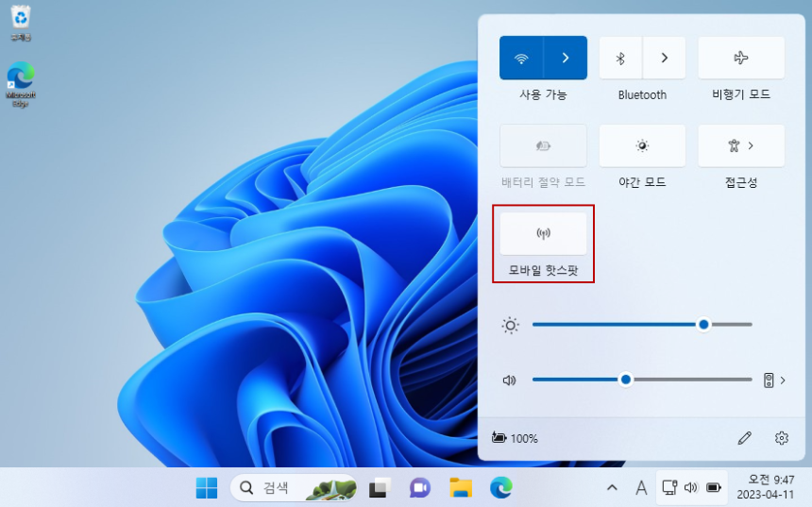
Task: Launch Microsoft Edge from taskbar
Action: pos(501,488)
